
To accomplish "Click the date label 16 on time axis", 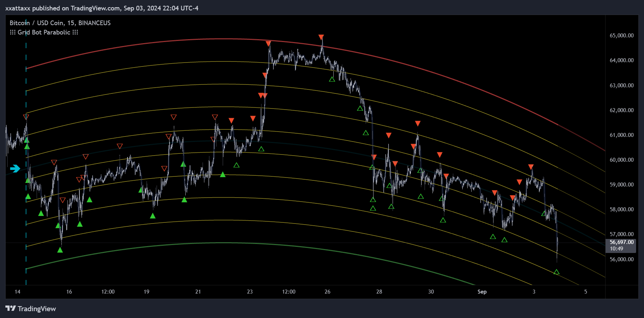I will (x=69, y=292).
